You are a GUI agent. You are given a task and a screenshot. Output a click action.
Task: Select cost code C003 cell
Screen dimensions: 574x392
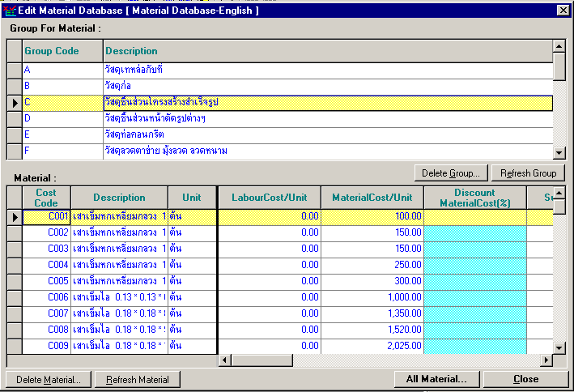[46, 249]
